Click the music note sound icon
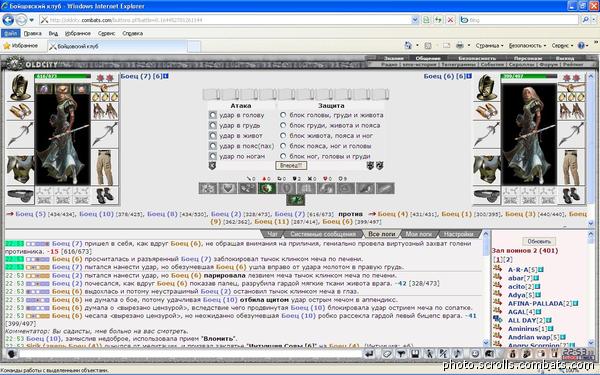The width and height of the screenshot is (600, 375). pos(457,354)
